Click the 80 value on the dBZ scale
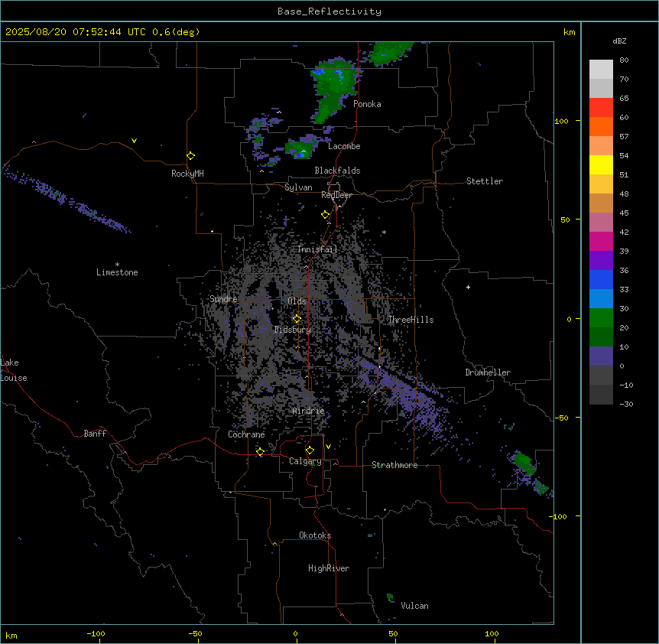Image resolution: width=659 pixels, height=644 pixels. point(624,60)
